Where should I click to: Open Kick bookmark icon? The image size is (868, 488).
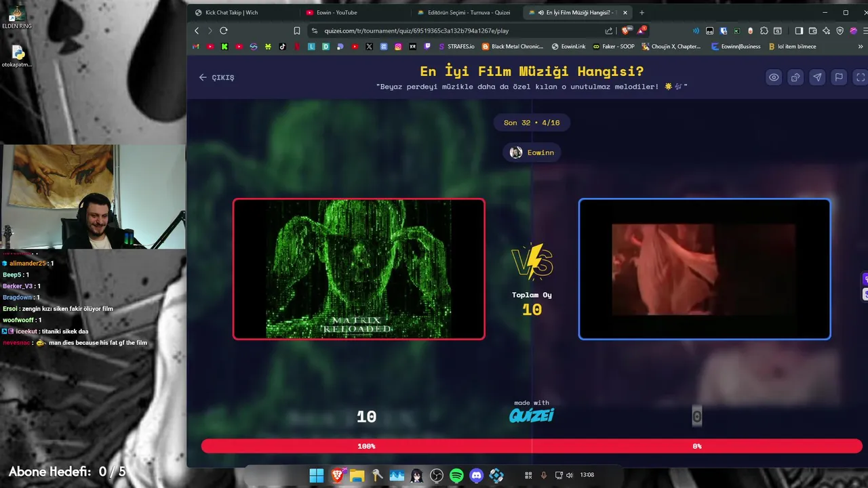tap(224, 47)
